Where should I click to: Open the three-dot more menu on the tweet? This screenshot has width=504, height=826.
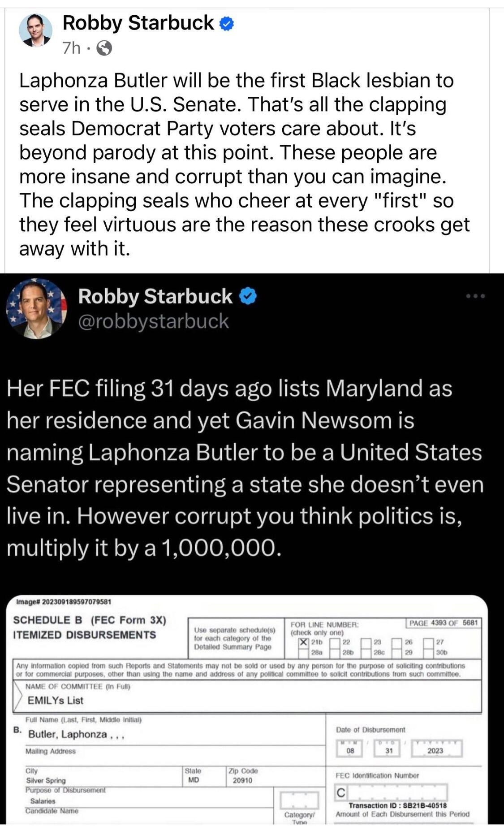pyautogui.click(x=475, y=296)
